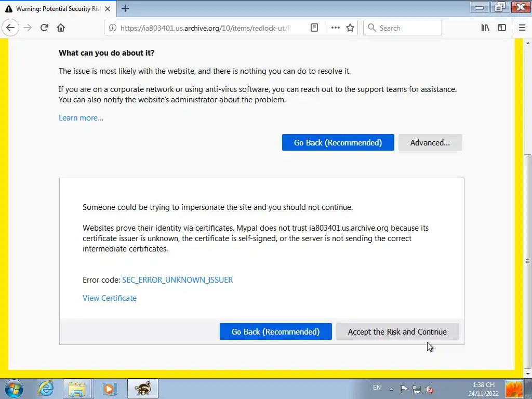532x399 pixels.
Task: Click the network tray icon
Action: [417, 389]
